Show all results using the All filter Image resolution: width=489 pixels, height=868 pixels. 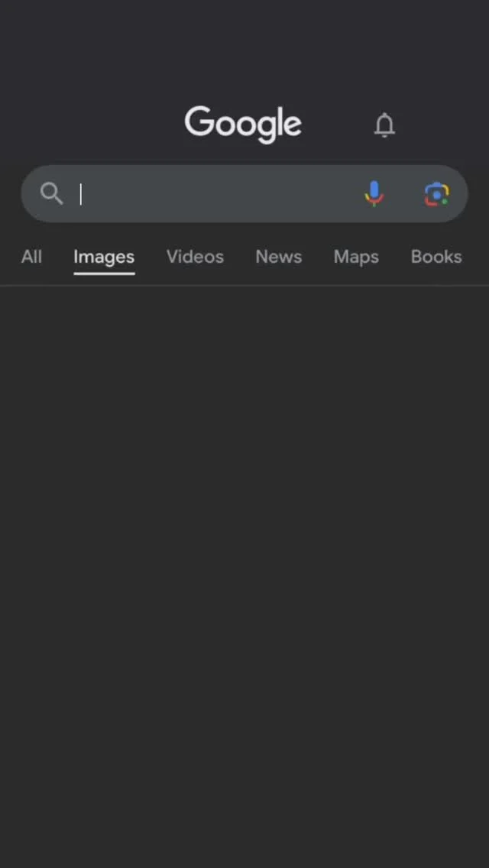click(31, 257)
